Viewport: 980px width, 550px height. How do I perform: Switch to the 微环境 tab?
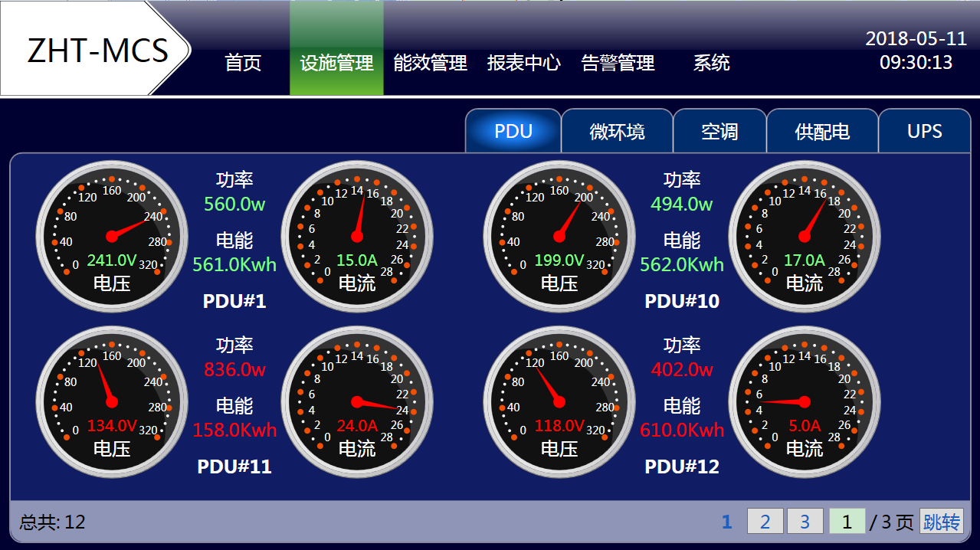(617, 132)
